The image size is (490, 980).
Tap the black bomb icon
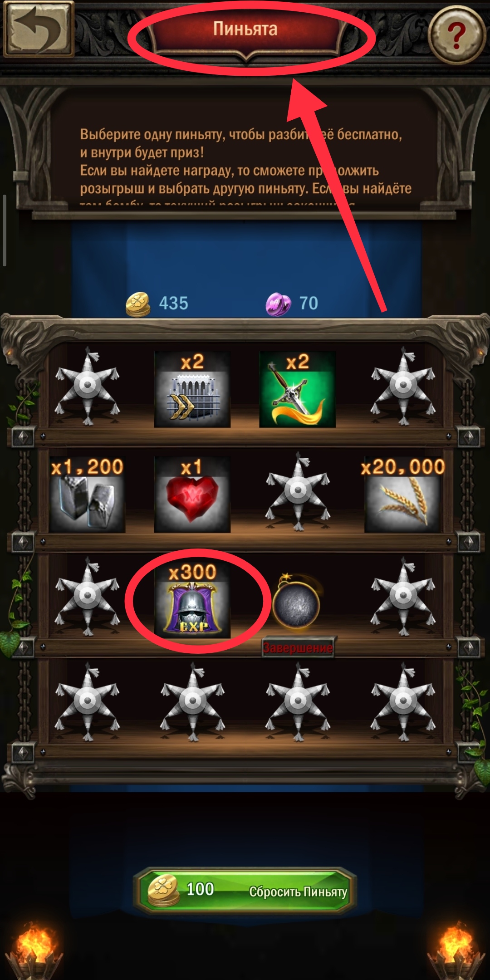297,602
